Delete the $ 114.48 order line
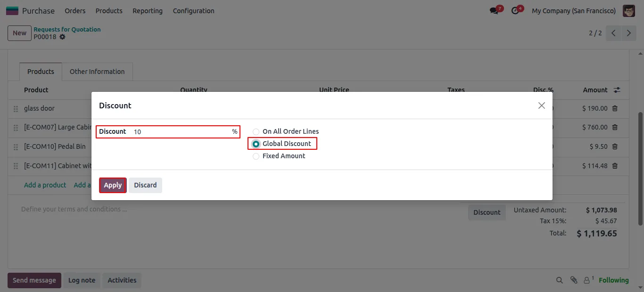The width and height of the screenshot is (644, 292). pos(615,166)
